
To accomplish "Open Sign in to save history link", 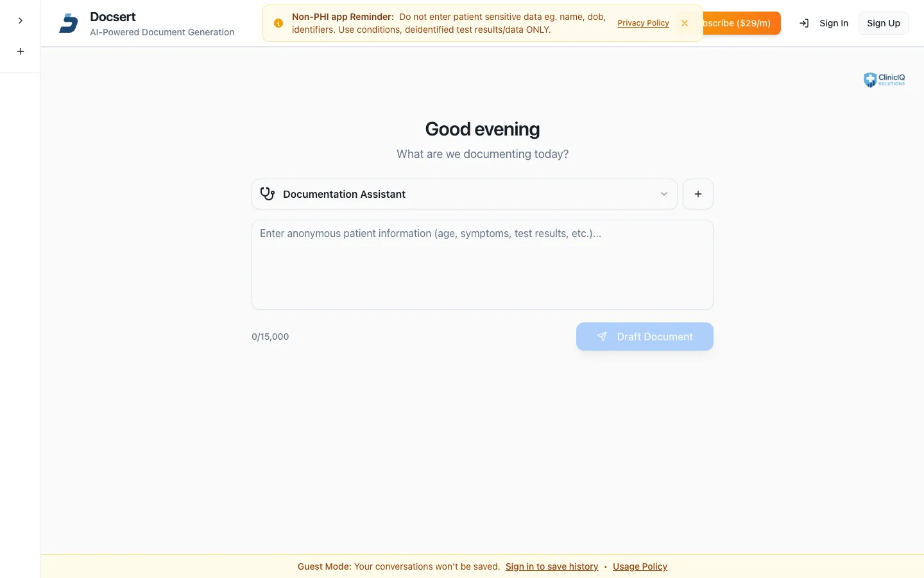I will (x=552, y=566).
